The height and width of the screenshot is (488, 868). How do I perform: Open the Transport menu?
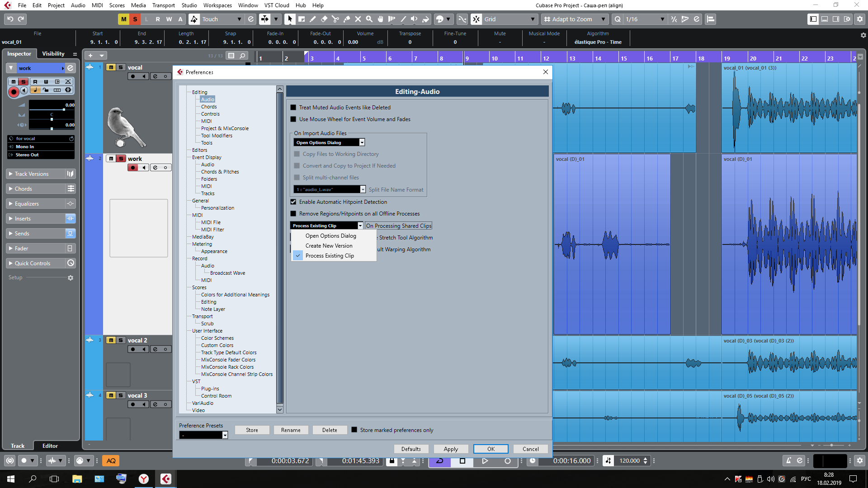163,5
